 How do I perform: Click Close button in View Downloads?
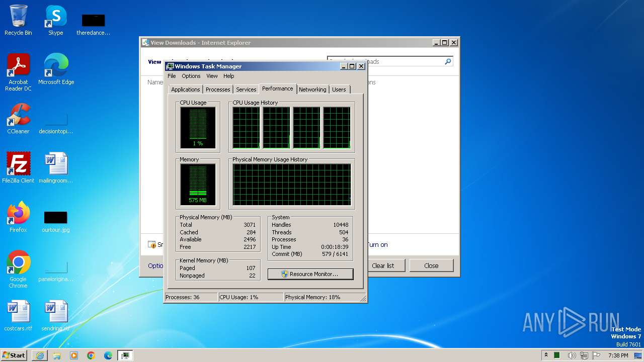431,265
